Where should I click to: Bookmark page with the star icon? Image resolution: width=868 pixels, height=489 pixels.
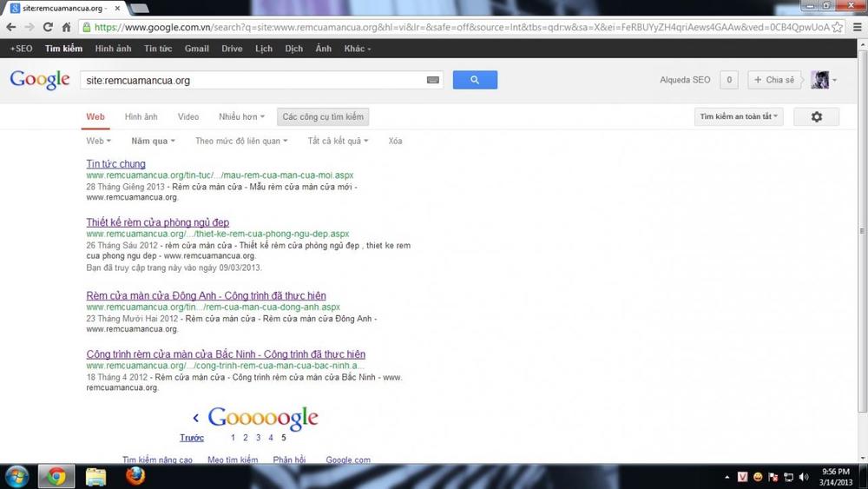coord(838,27)
